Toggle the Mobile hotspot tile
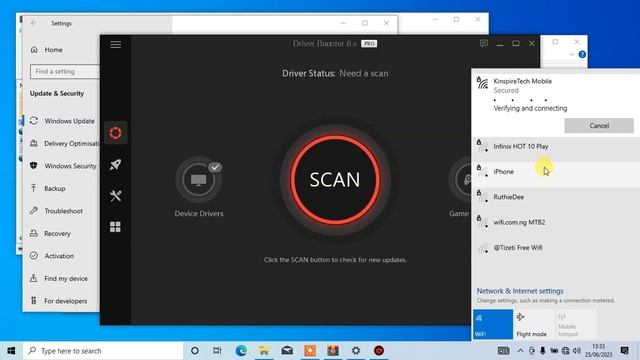 coord(575,324)
